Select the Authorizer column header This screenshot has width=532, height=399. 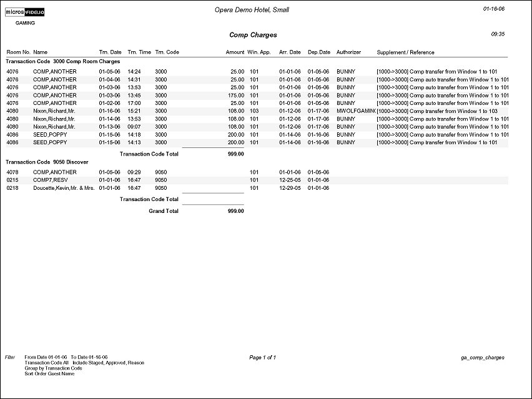point(348,52)
